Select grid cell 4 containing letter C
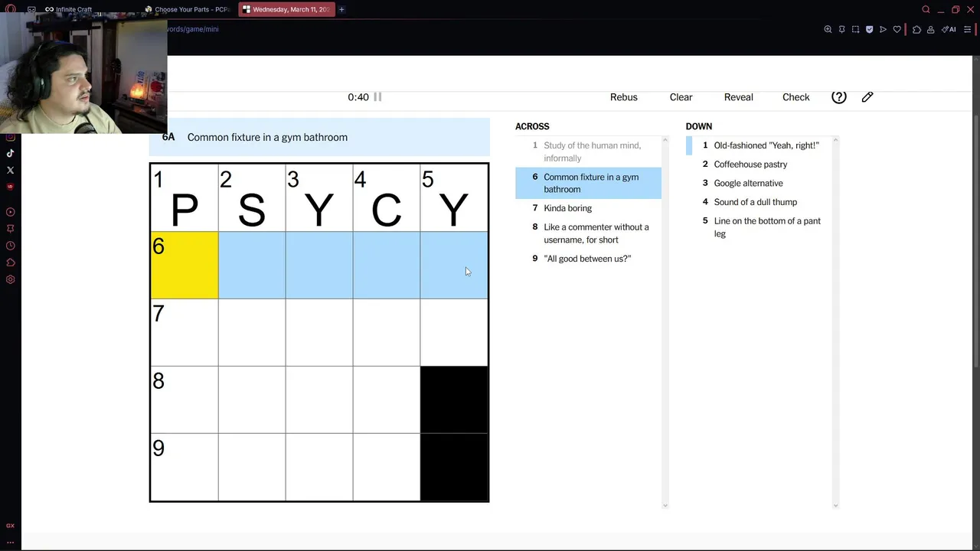Screen dimensions: 980x551 point(387,198)
